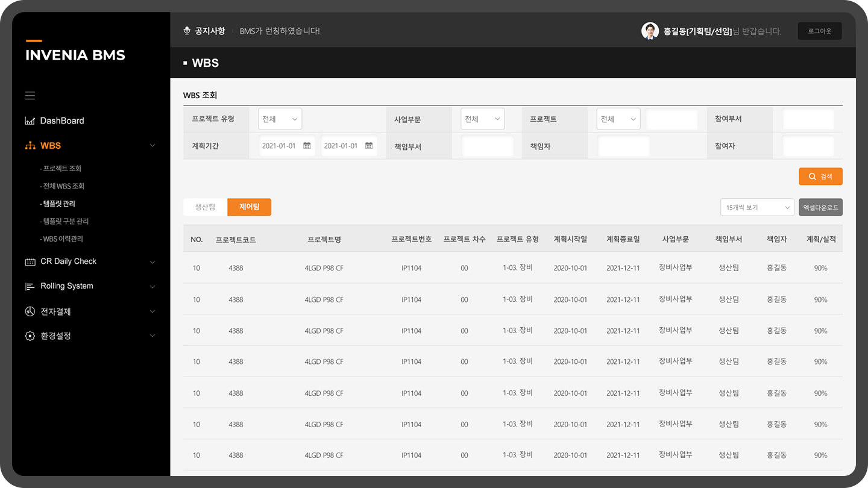Click the 프로젝트번호 column header
This screenshot has height=488, width=868.
tap(412, 240)
